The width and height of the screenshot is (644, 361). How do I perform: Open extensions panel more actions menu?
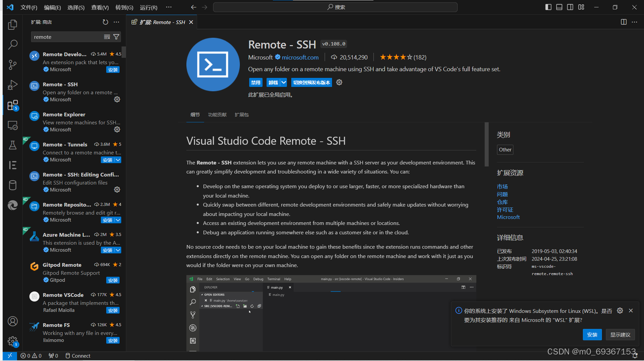pos(116,22)
